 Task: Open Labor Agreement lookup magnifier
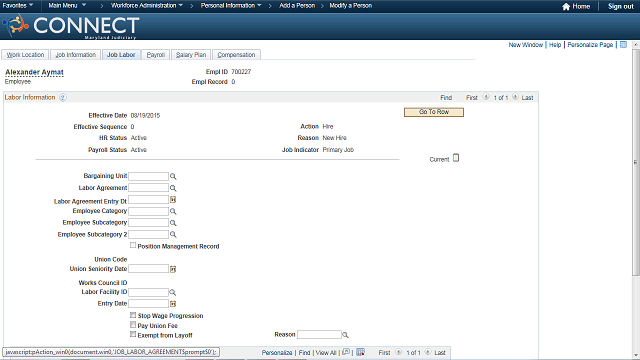pos(173,188)
